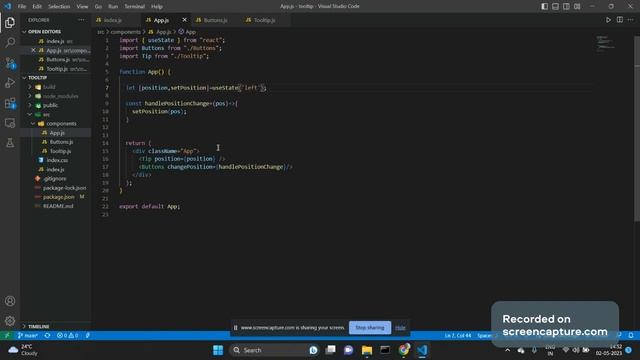Open .gitignore in the file tree
640x360 pixels.
click(54, 179)
